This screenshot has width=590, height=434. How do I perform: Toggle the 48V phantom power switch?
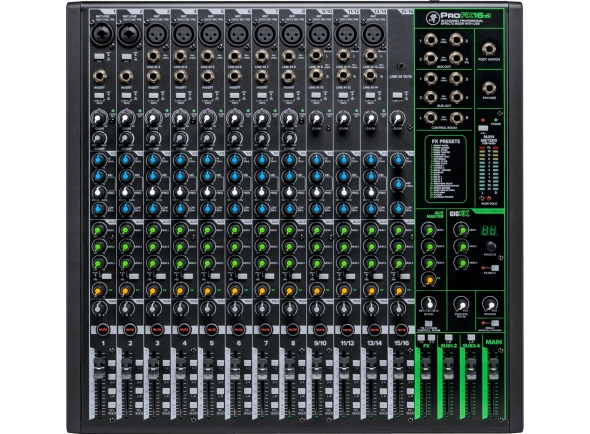(x=483, y=128)
